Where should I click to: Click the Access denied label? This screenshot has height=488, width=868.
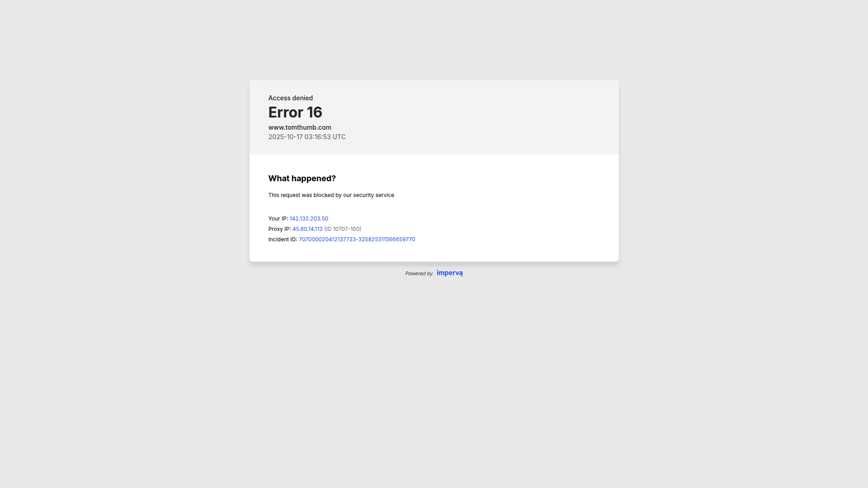[291, 98]
